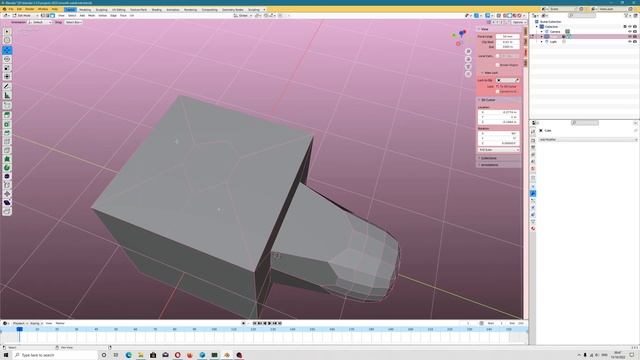Click the pan view hand gizmo
This screenshot has height=360, width=640.
(x=468, y=59)
